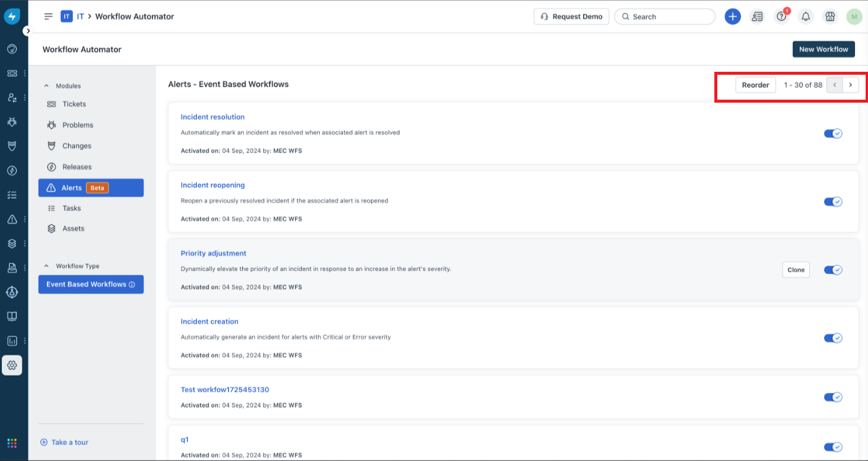868x461 pixels.
Task: Select Alerts Beta module
Action: pos(91,188)
